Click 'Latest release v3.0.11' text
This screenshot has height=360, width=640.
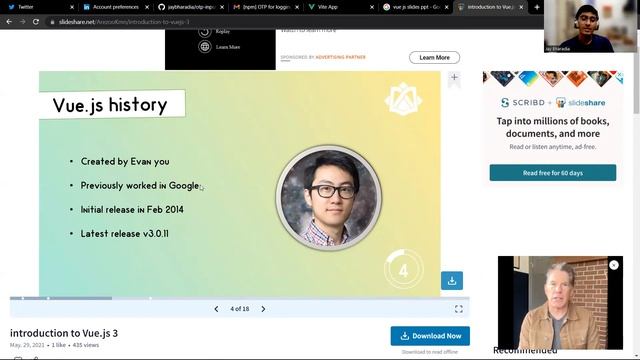(x=124, y=234)
